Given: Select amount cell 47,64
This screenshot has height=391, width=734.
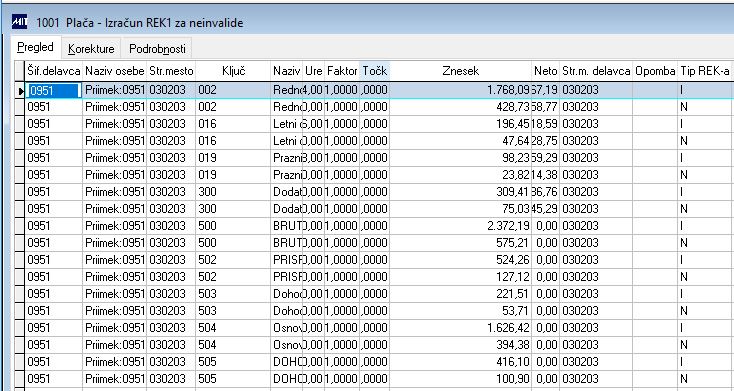Looking at the screenshot, I should click(x=461, y=141).
